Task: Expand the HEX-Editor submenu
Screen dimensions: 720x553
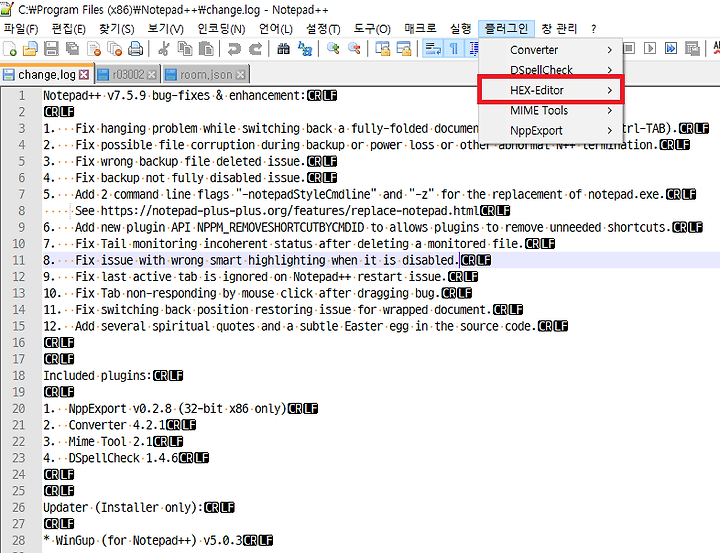Action: point(551,90)
